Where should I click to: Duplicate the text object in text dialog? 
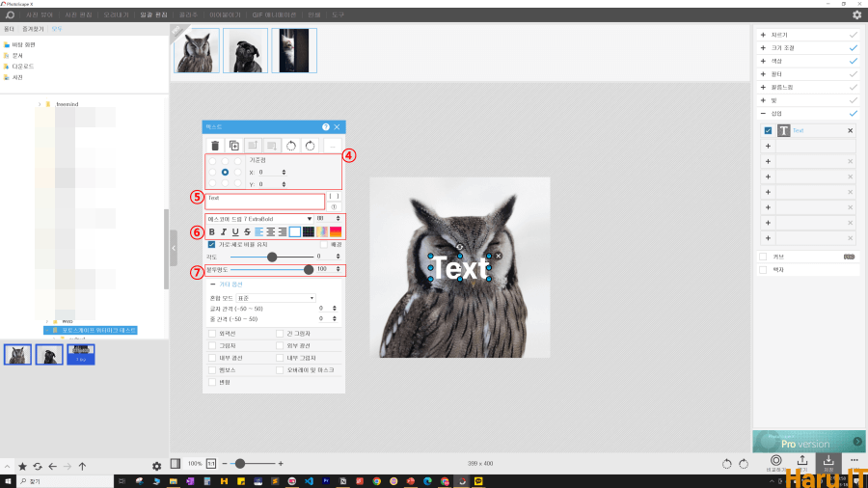click(234, 146)
